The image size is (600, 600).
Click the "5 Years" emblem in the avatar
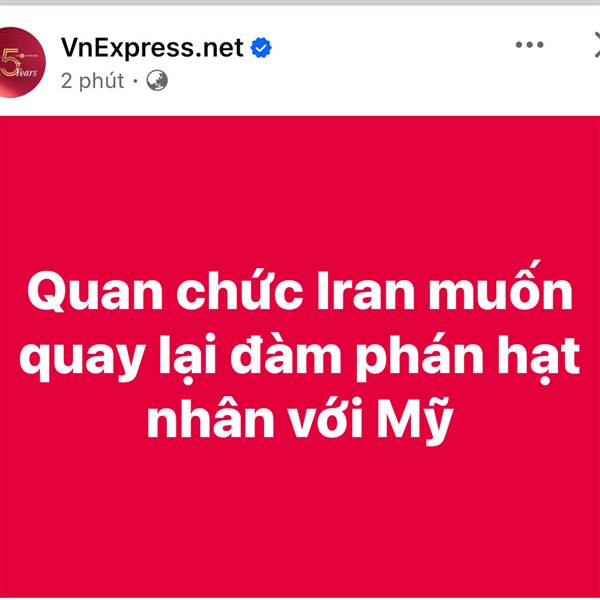[x=18, y=63]
